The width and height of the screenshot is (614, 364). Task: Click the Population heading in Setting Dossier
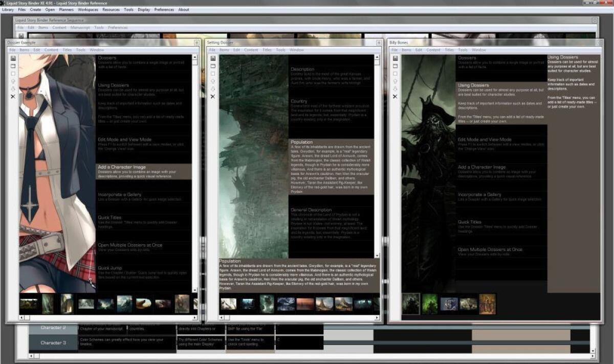301,142
